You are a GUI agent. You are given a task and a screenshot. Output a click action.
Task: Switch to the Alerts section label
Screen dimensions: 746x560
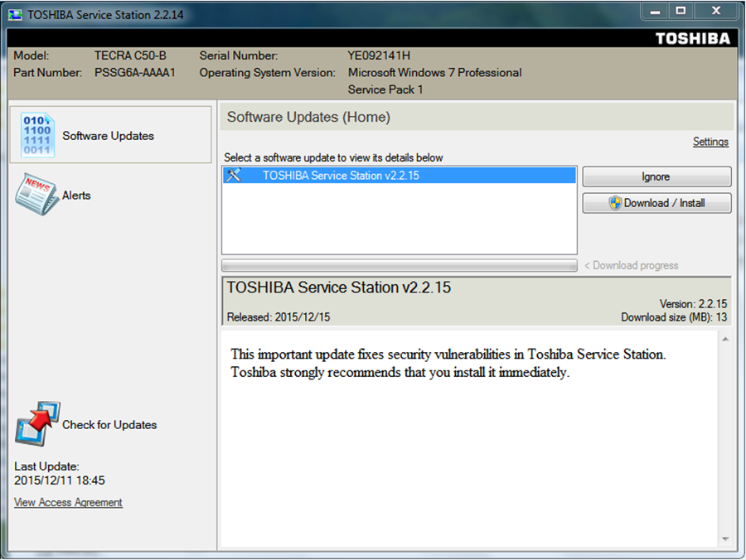tap(76, 196)
